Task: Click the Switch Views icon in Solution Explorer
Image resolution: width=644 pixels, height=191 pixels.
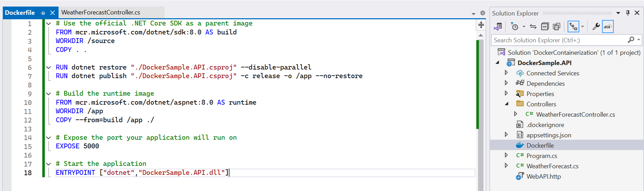Action: pos(498,26)
